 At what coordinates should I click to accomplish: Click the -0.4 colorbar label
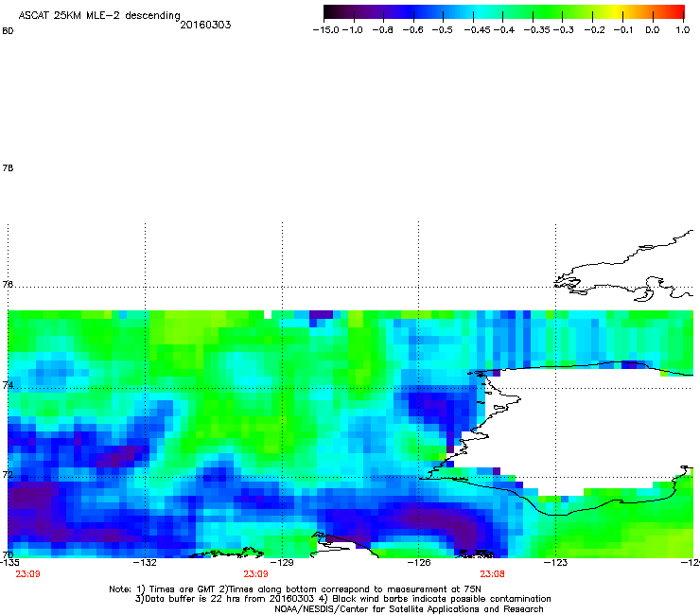[504, 30]
